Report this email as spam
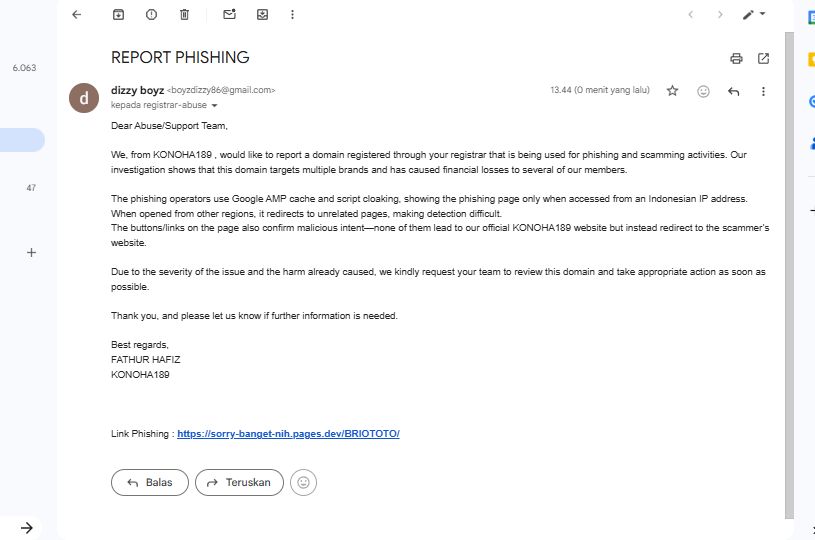The image size is (815, 540). (x=151, y=15)
